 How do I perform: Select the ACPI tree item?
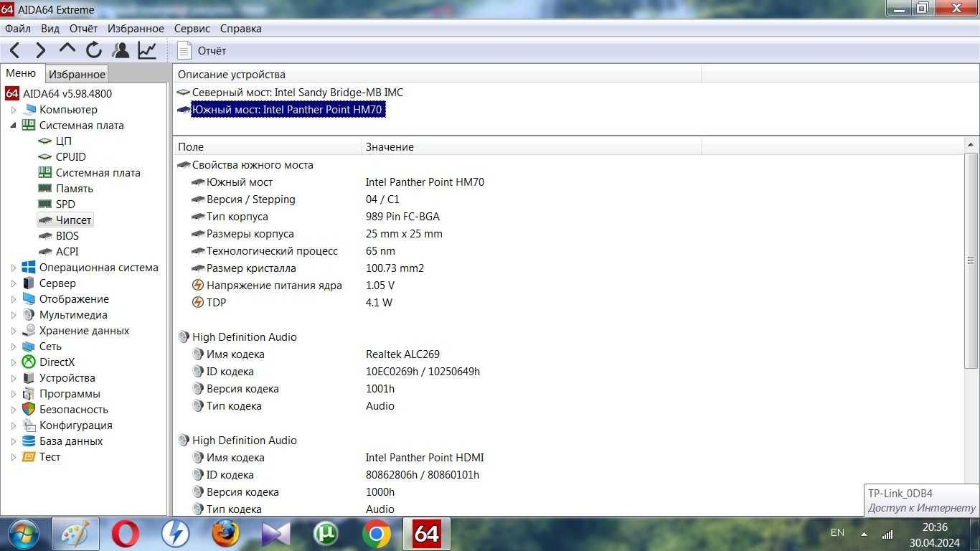(67, 252)
